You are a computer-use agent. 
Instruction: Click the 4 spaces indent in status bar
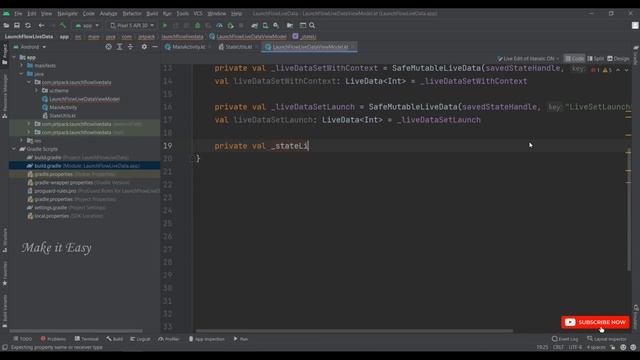point(596,347)
